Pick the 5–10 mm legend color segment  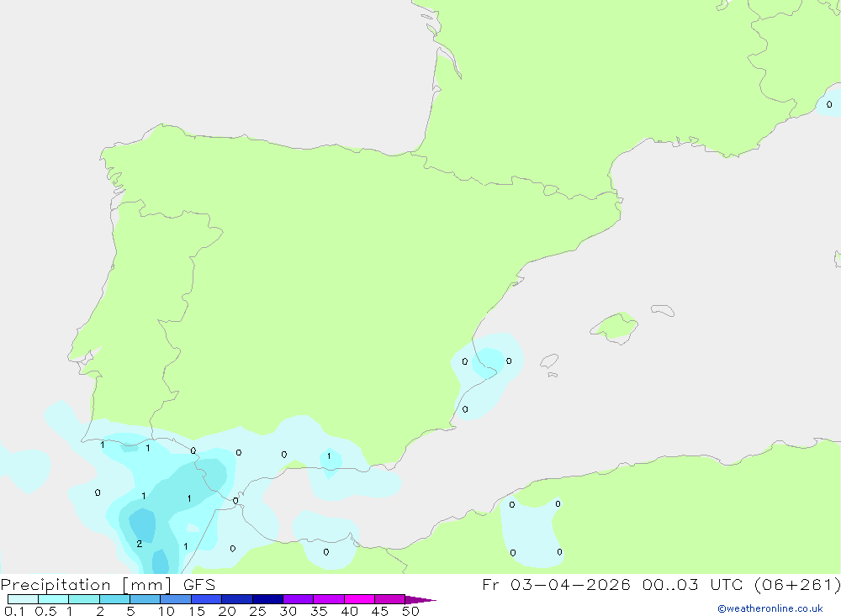pos(145,599)
